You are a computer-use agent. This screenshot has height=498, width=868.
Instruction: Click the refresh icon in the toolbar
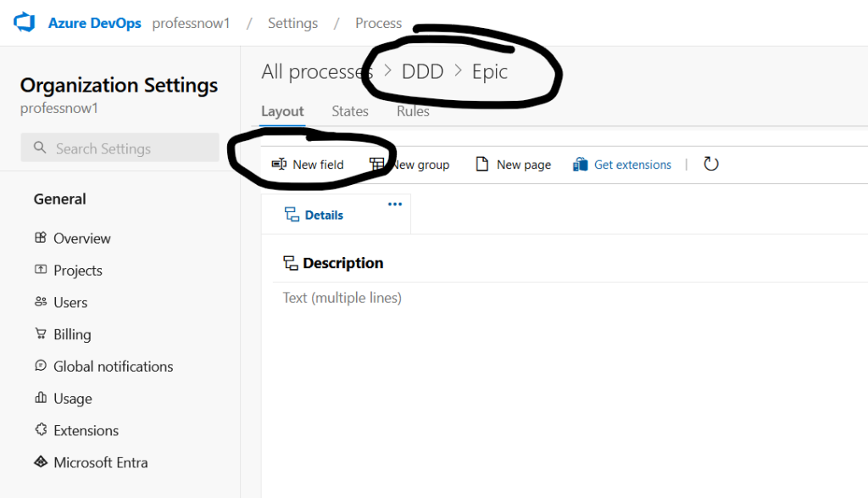click(x=711, y=165)
